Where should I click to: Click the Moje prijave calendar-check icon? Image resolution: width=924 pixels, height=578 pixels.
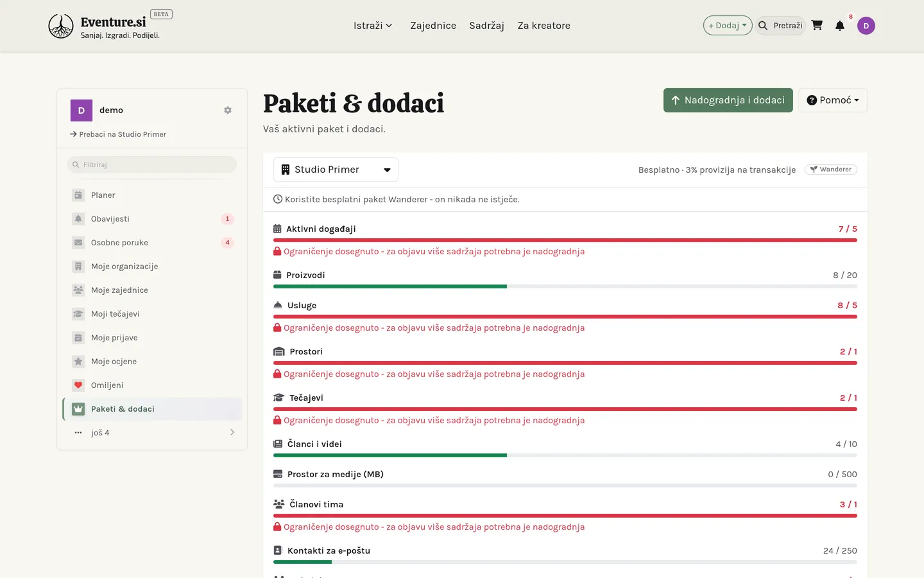click(78, 338)
